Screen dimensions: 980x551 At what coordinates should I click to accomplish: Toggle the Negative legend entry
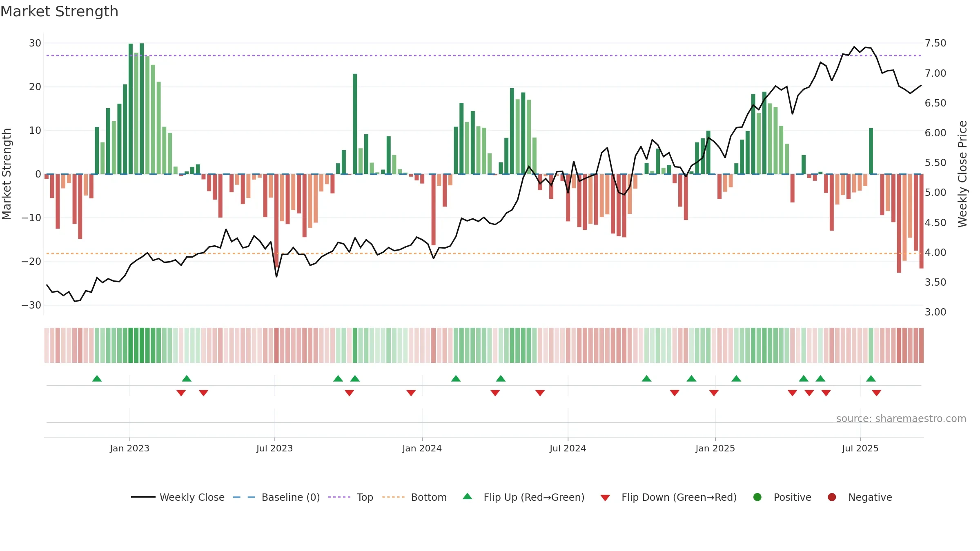pyautogui.click(x=860, y=497)
